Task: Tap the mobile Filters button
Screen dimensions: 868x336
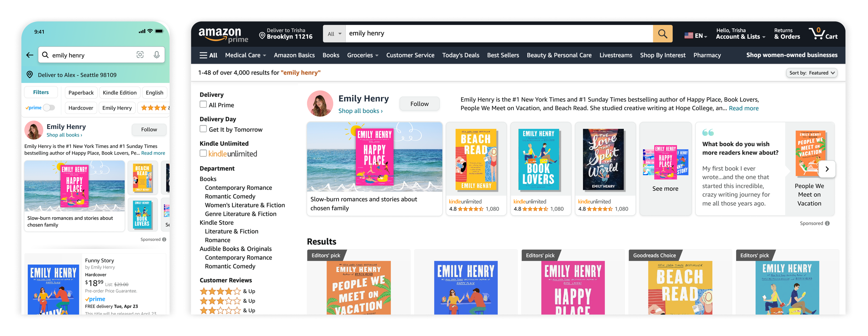Action: [x=41, y=92]
